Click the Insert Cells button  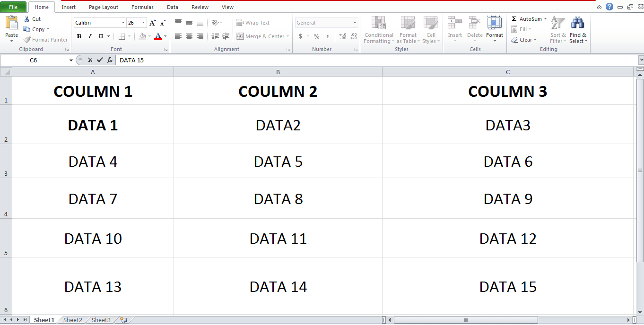click(x=454, y=29)
